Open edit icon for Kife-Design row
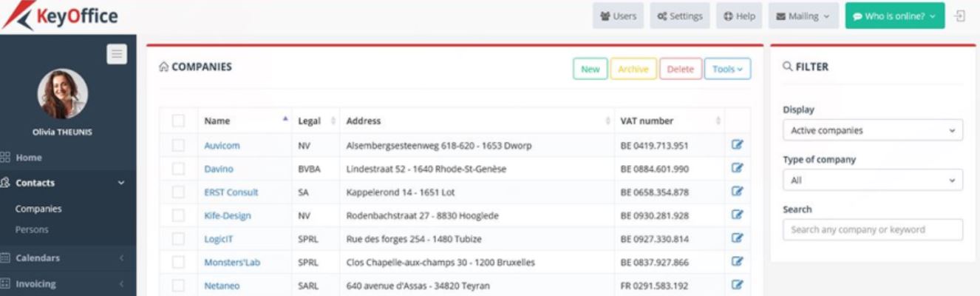The width and height of the screenshot is (980, 296). (x=737, y=215)
